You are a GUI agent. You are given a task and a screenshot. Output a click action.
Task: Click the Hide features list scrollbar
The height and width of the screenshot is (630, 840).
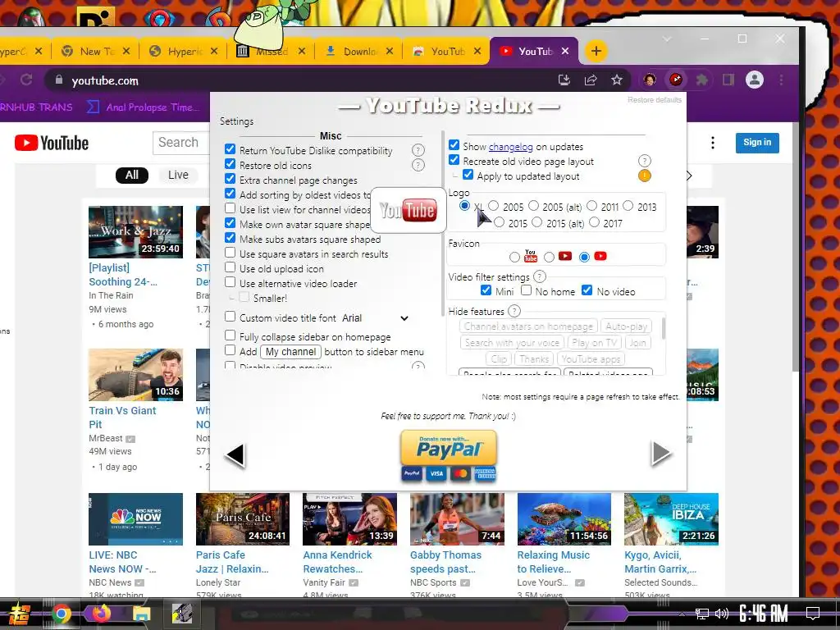pyautogui.click(x=663, y=328)
